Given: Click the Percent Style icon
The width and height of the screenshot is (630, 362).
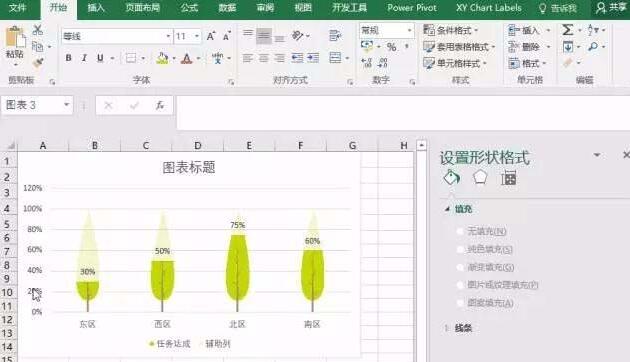Looking at the screenshot, I should pyautogui.click(x=391, y=47).
